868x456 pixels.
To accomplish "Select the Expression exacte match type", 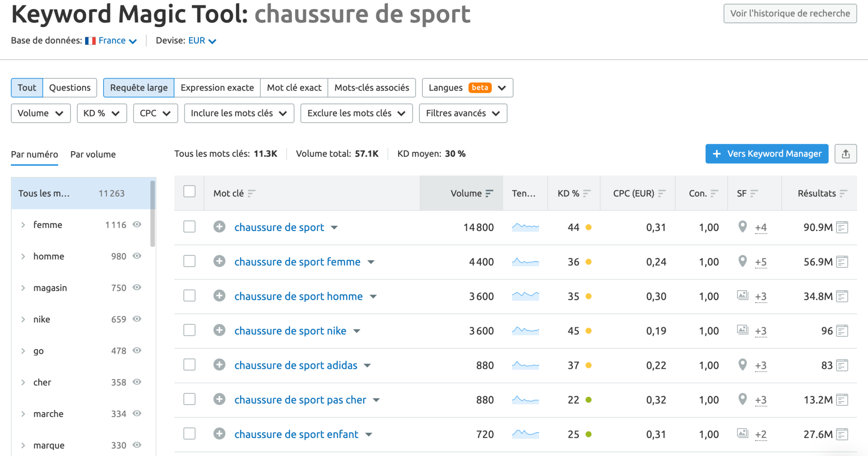I will [x=217, y=87].
